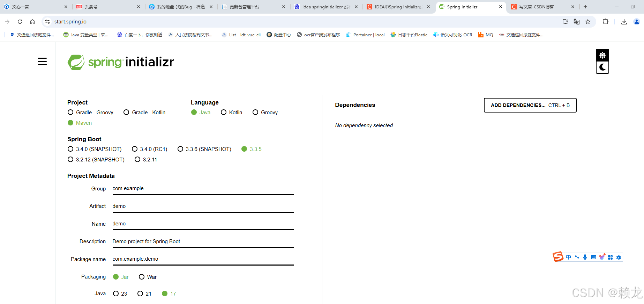
Task: Switch to light theme sun icon
Action: 602,55
